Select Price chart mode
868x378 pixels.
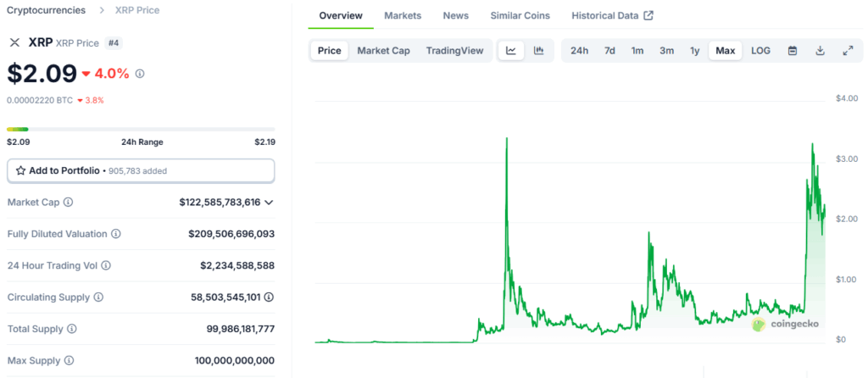(330, 51)
